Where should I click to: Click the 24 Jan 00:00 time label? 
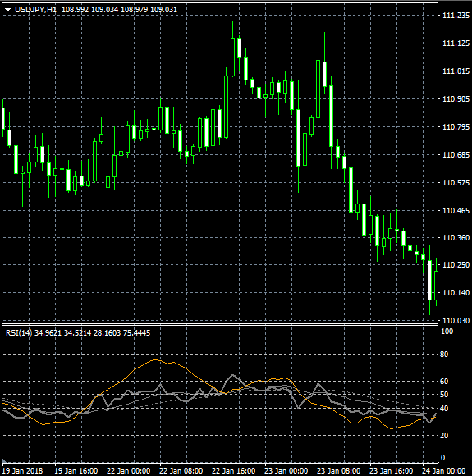pyautogui.click(x=443, y=471)
